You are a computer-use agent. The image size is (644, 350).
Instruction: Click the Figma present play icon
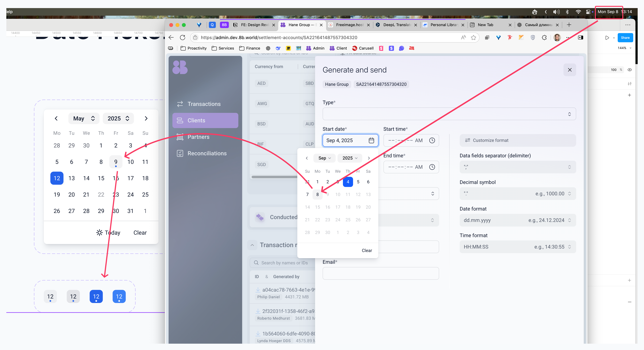pos(607,38)
